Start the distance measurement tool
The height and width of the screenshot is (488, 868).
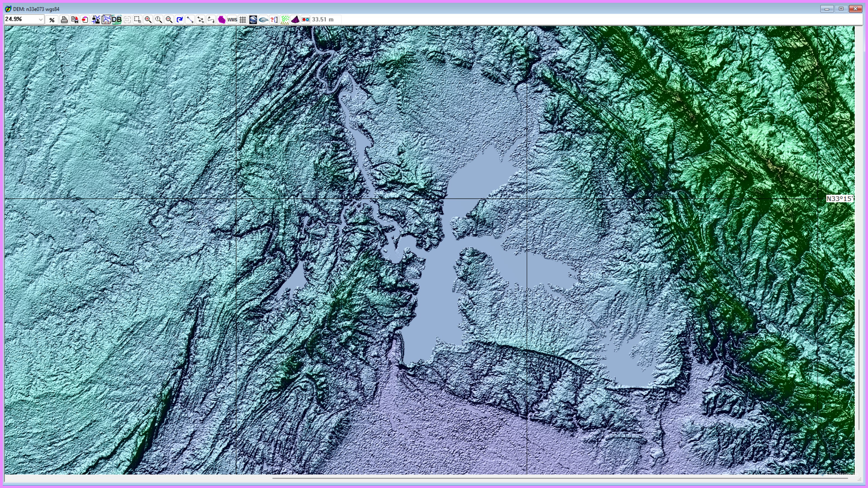(190, 20)
